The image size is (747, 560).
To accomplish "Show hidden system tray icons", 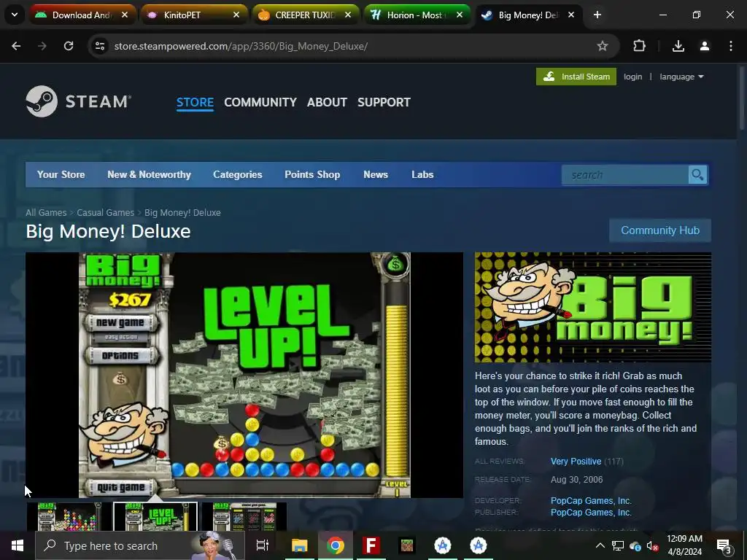I will click(x=600, y=545).
